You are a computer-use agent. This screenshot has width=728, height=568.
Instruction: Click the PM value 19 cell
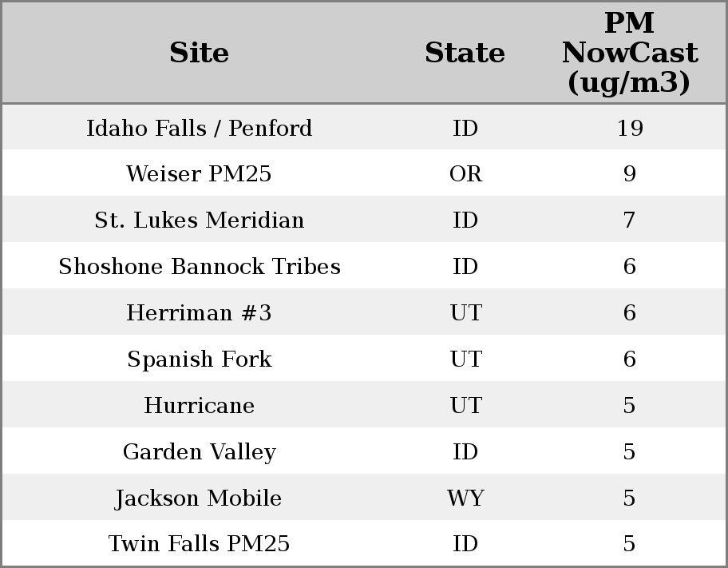click(629, 128)
